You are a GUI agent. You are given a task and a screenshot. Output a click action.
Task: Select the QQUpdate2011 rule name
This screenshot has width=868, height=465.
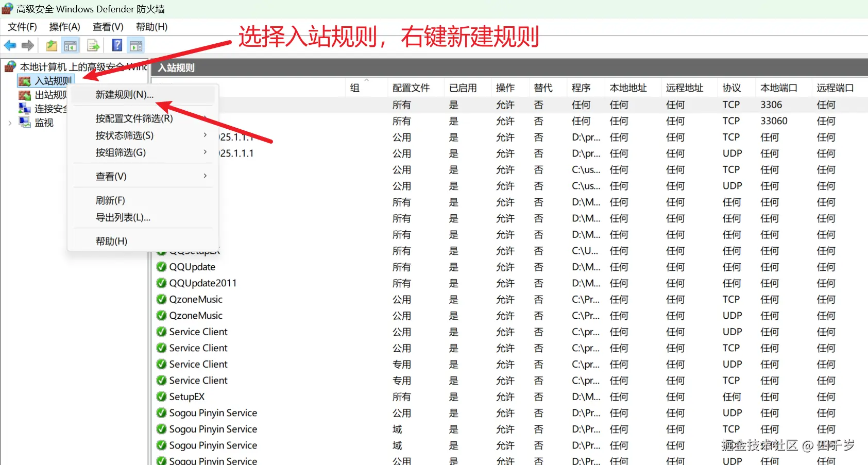click(203, 283)
